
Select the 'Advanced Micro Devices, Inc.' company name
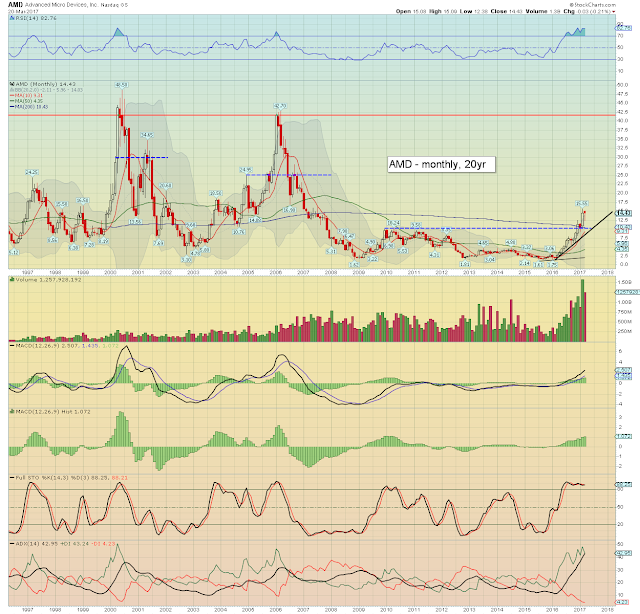62,5
